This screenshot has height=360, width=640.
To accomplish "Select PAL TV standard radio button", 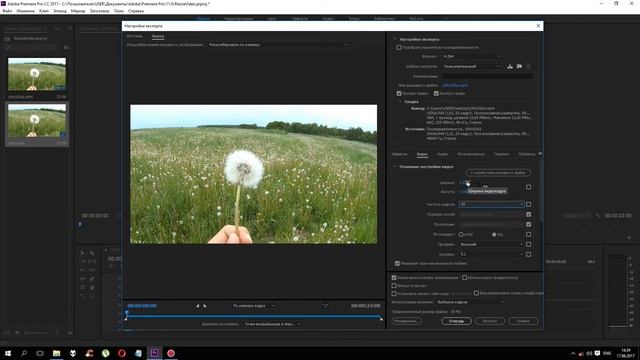I will 494,234.
